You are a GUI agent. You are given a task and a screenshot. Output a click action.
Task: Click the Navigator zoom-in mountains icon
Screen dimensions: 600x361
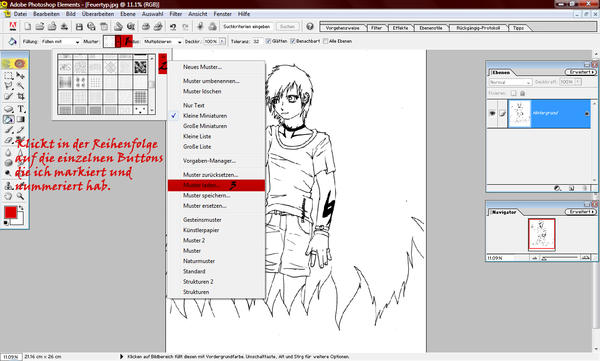pyautogui.click(x=585, y=258)
